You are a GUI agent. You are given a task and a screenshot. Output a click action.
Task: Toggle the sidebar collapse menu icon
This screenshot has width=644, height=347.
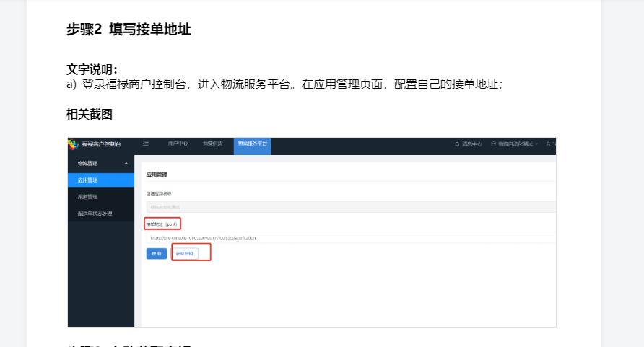pyautogui.click(x=146, y=143)
